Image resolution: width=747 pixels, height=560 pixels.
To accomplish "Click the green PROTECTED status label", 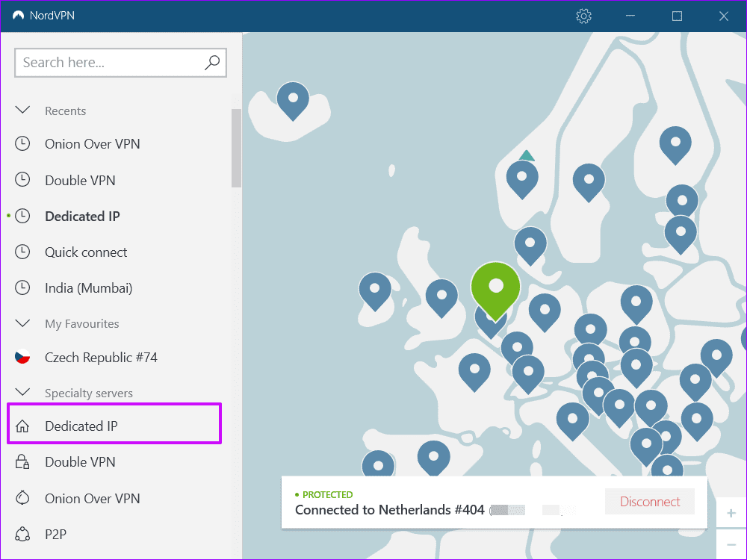I will pos(327,495).
